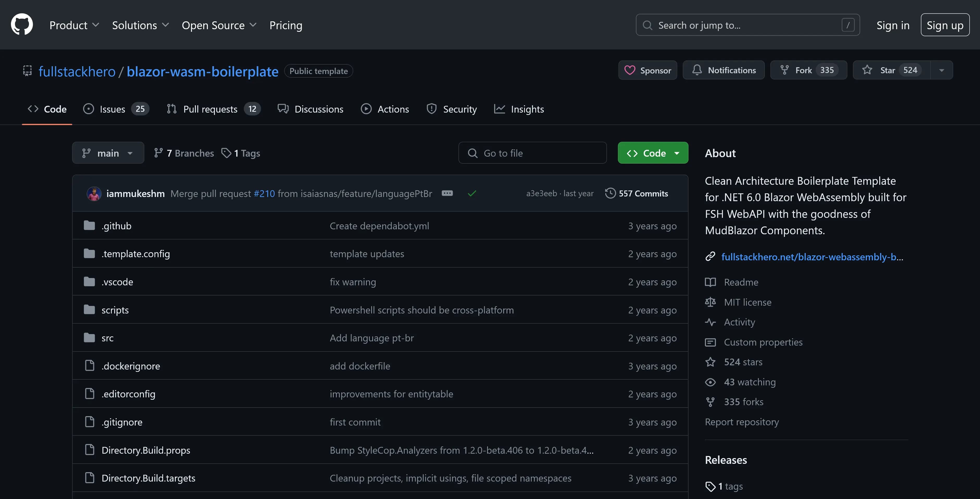Expand the Open Source menu
980x499 pixels.
(219, 25)
